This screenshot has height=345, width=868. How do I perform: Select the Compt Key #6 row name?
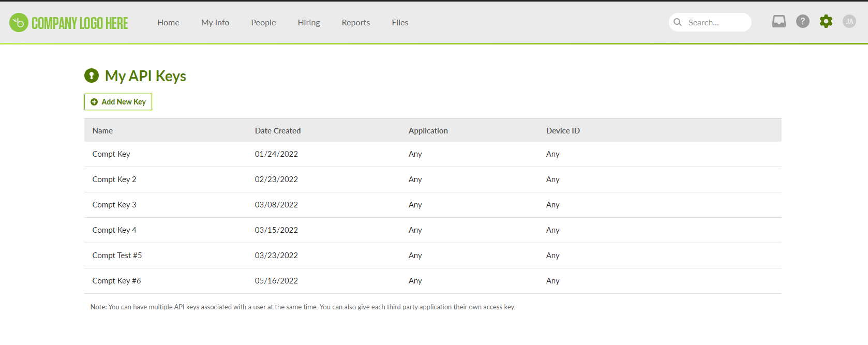click(x=116, y=281)
